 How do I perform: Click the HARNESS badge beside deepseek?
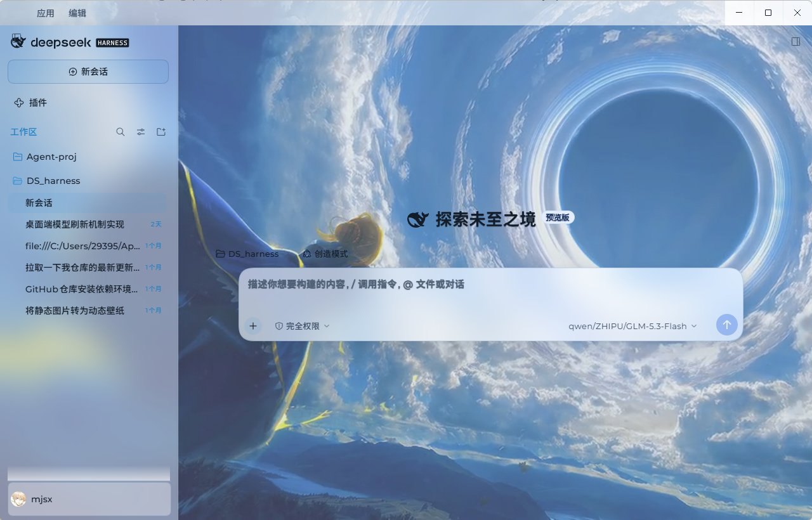pos(112,43)
